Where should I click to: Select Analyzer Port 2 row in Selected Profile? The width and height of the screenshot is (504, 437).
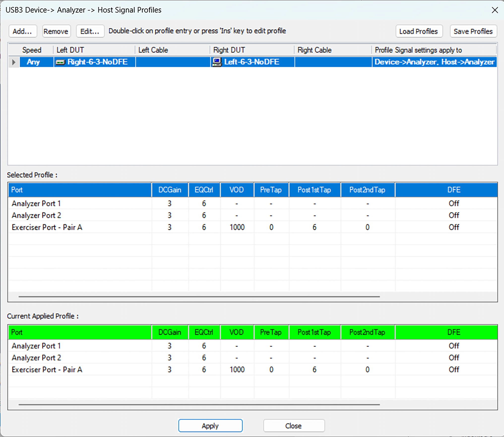[253, 215]
